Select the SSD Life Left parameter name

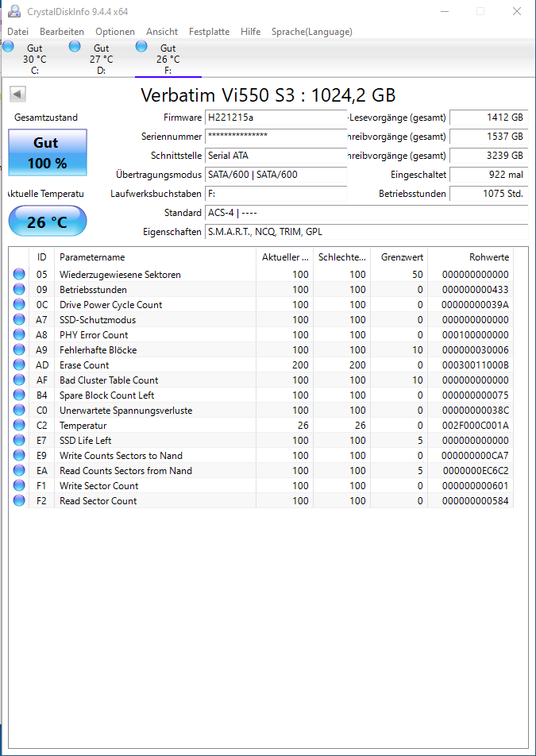coord(85,440)
